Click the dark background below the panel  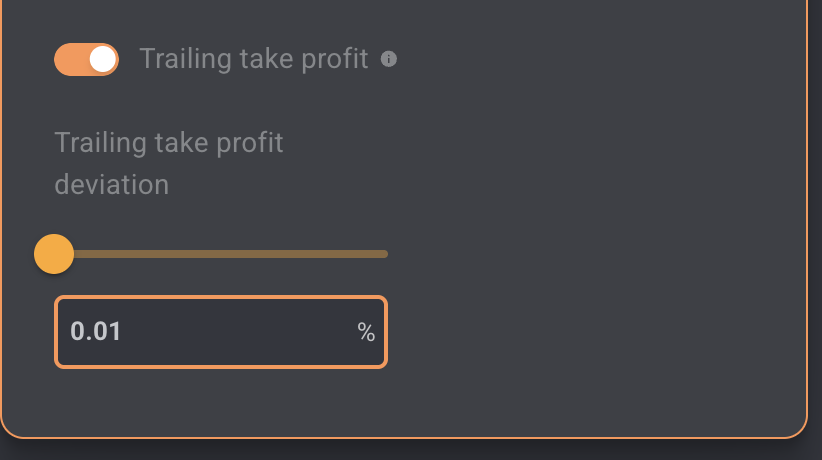[x=411, y=450]
